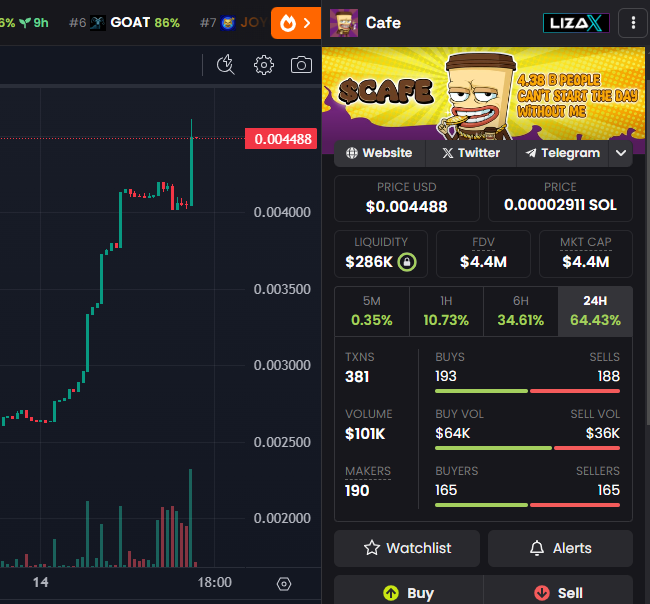Click the PRICE USD $0.004488 box
This screenshot has height=604, width=650.
coord(407,199)
